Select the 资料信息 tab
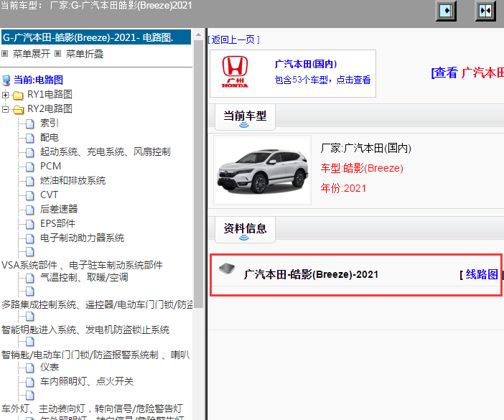Image resolution: width=504 pixels, height=420 pixels. (245, 230)
